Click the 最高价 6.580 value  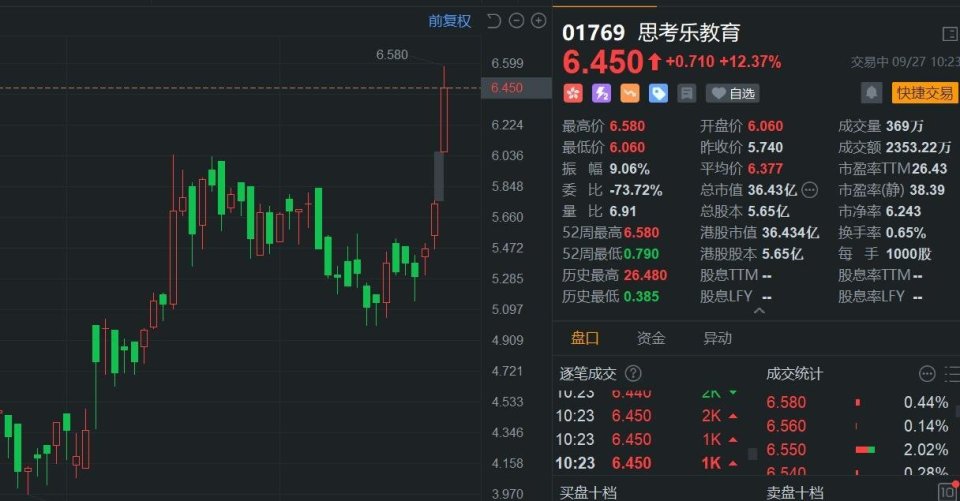pos(627,126)
